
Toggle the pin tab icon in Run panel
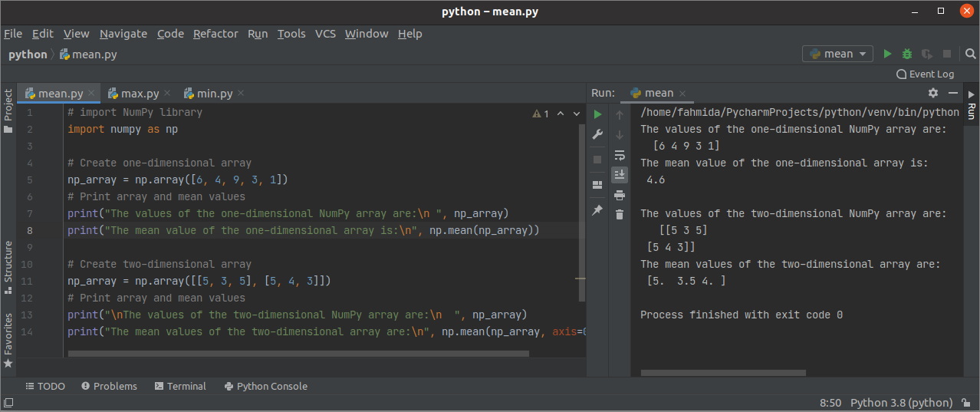click(597, 209)
